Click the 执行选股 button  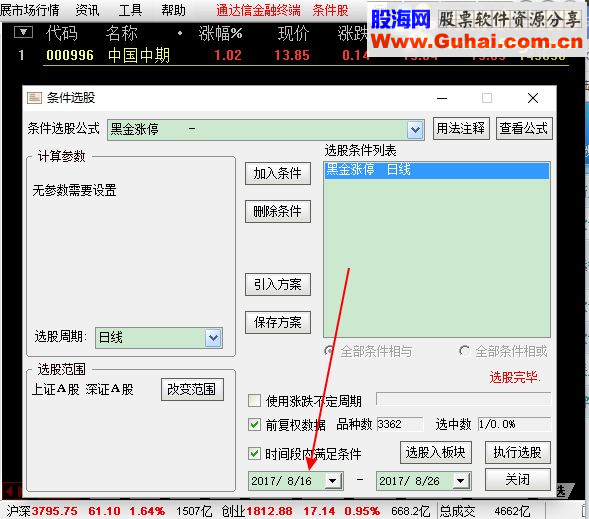pos(518,452)
